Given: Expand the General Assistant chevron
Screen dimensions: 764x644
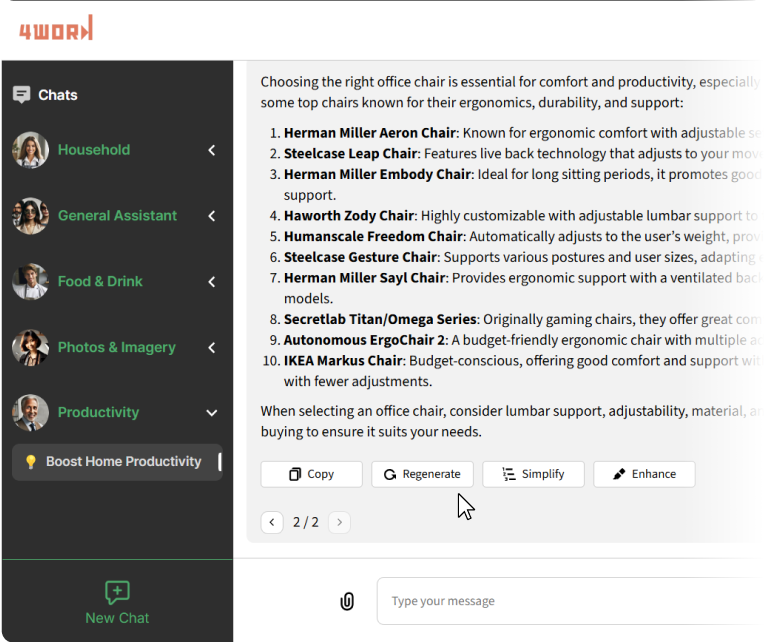Looking at the screenshot, I should (x=212, y=216).
